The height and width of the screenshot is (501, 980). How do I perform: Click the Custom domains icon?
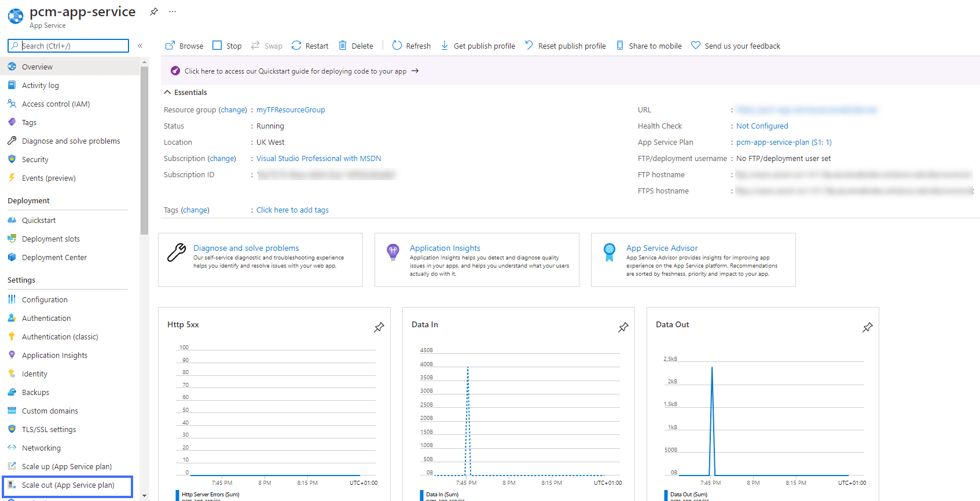(x=12, y=411)
